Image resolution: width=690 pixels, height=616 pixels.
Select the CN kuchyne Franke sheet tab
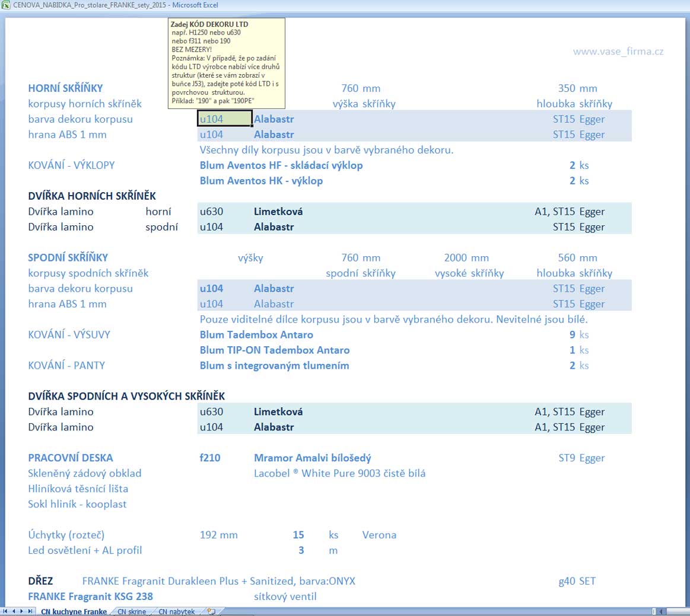(x=74, y=612)
